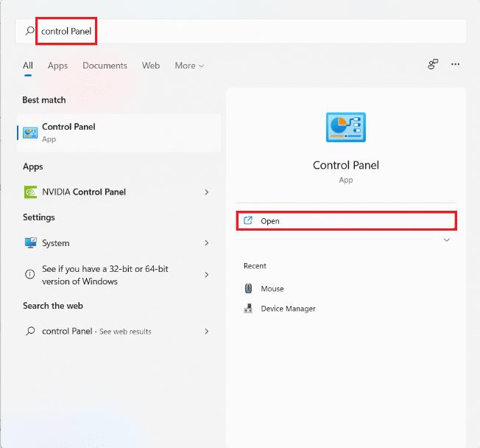
Task: Click the Control Panel icon in Best match
Action: (30, 133)
